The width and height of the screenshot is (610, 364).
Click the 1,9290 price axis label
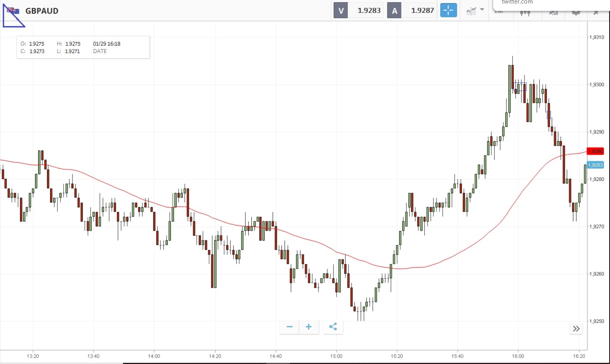[x=597, y=132]
